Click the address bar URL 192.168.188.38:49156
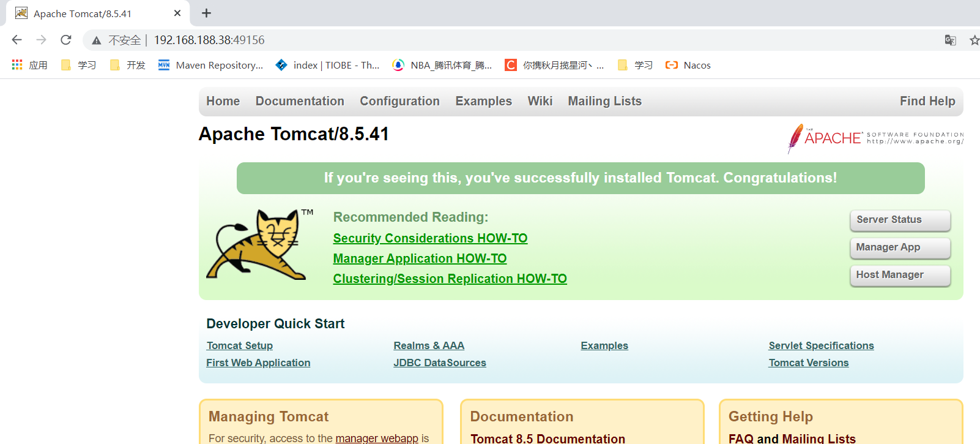Image resolution: width=980 pixels, height=444 pixels. point(209,40)
